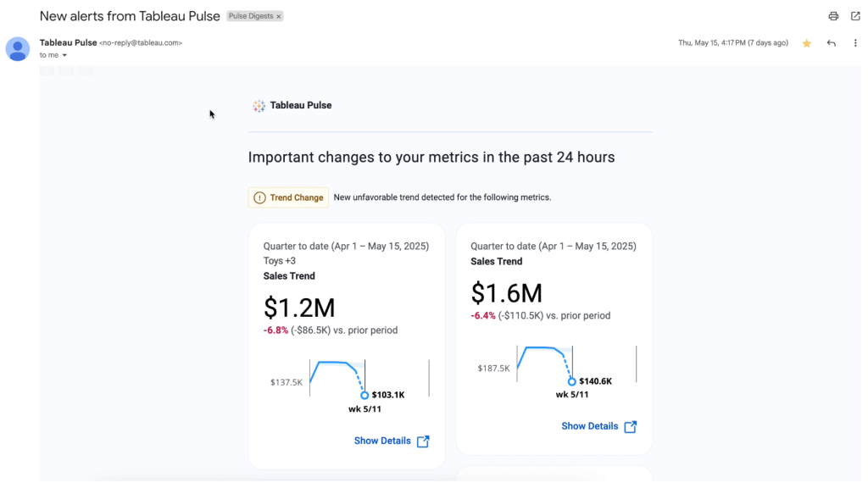Viewport: 868px width, 483px height.
Task: Click the email subject 'New alerts from Tableau Pulse'
Action: coord(130,16)
